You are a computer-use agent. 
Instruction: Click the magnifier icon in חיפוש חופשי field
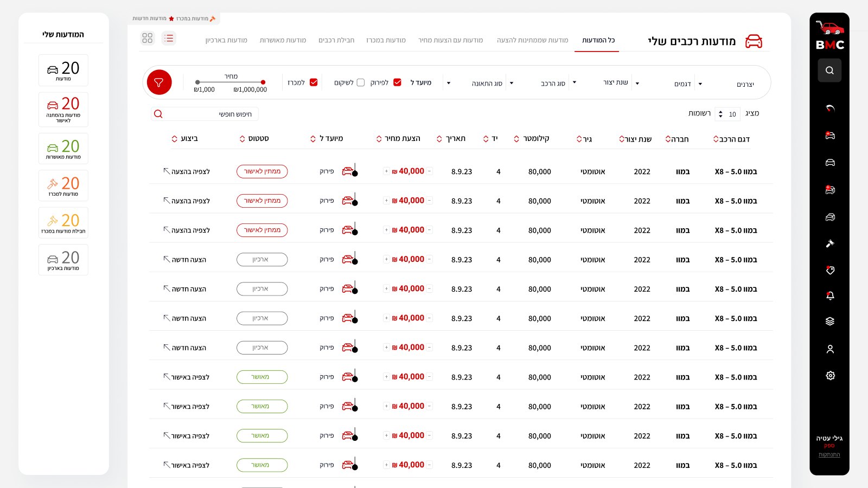click(158, 114)
